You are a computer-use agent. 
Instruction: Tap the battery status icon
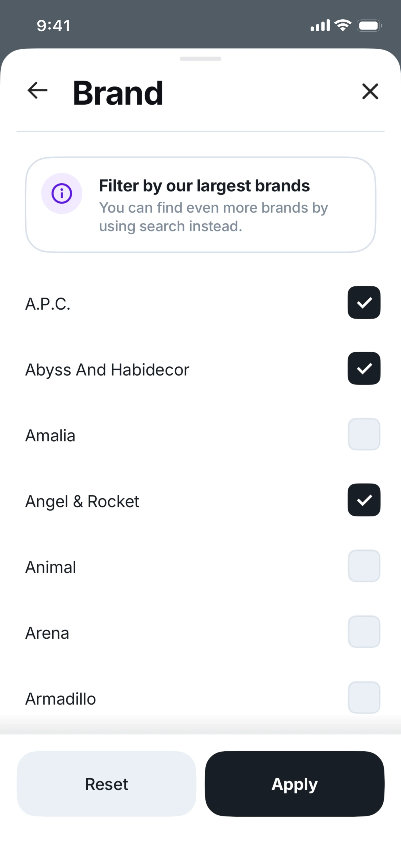pos(369,26)
